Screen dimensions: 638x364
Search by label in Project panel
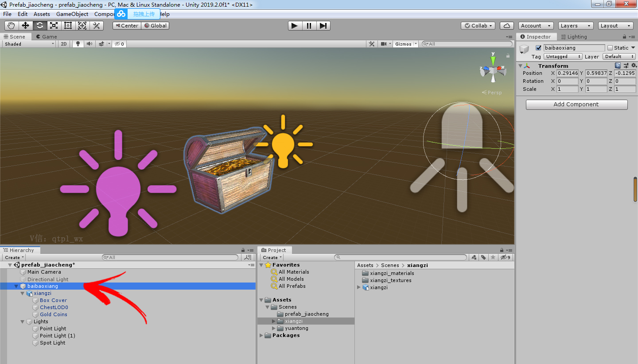pyautogui.click(x=483, y=257)
